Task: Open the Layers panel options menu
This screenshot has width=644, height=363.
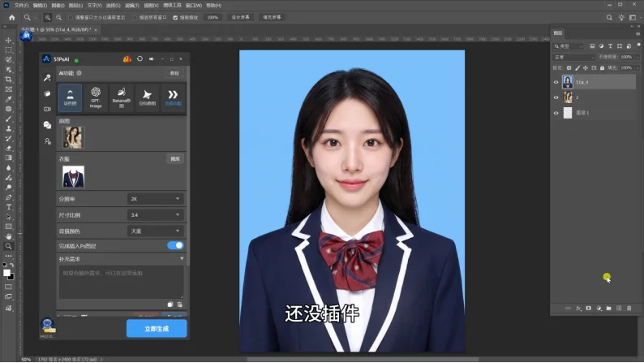Action: coord(638,33)
